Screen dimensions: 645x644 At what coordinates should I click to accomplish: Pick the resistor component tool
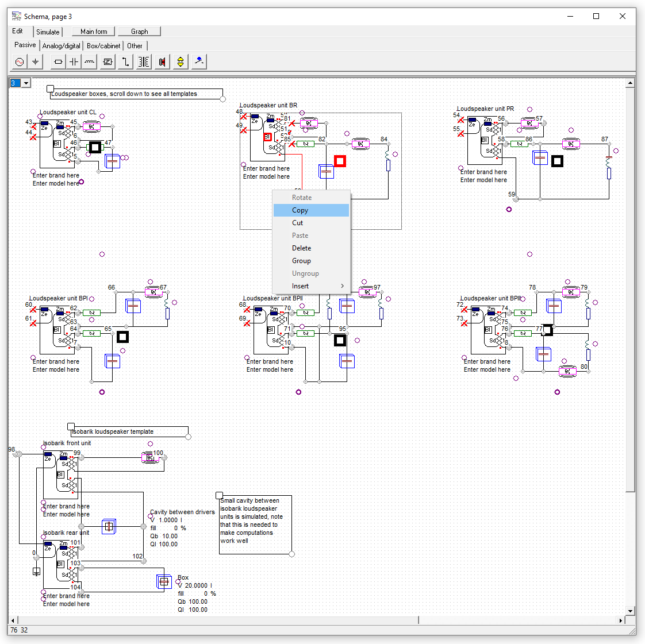tap(57, 61)
